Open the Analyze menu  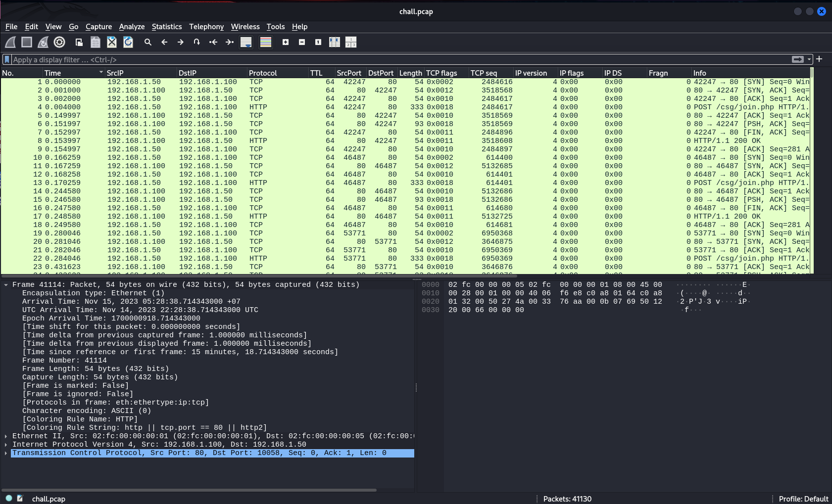click(x=132, y=27)
